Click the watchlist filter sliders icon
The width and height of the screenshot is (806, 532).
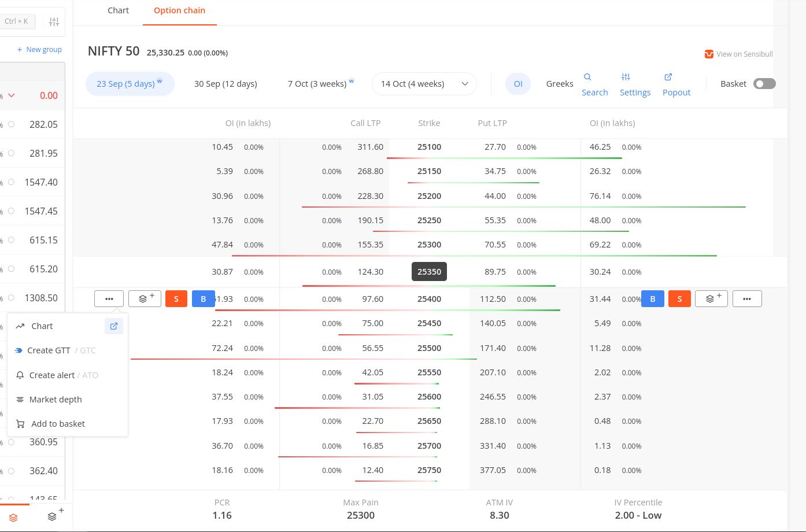click(54, 22)
